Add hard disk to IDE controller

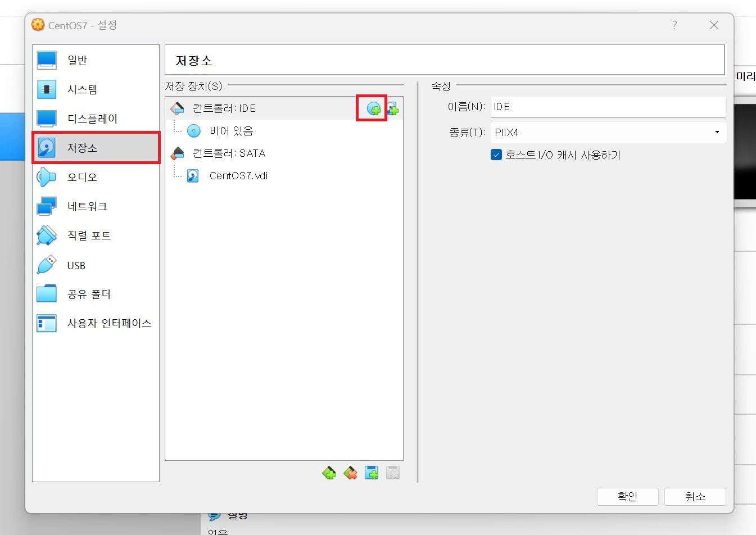(392, 108)
